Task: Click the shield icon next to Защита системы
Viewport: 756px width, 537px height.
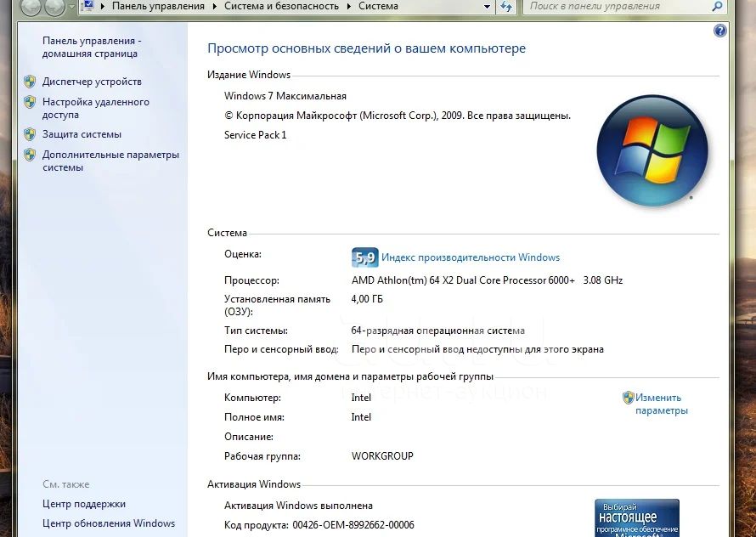Action: pos(30,134)
